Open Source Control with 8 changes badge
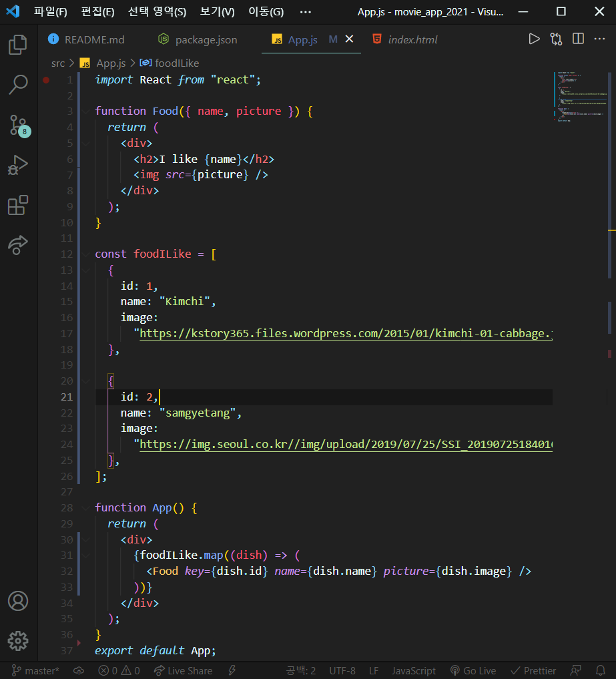The height and width of the screenshot is (679, 616). (19, 126)
